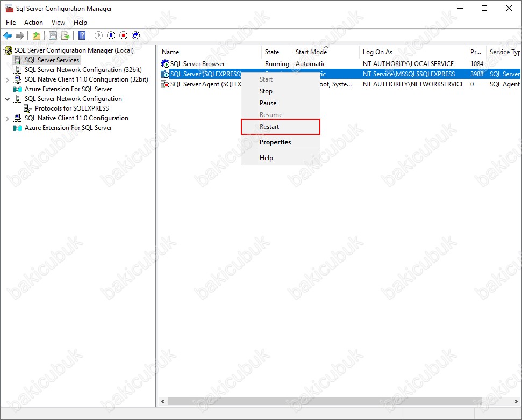
Task: Select the SQL Server Browser row
Action: coord(340,63)
